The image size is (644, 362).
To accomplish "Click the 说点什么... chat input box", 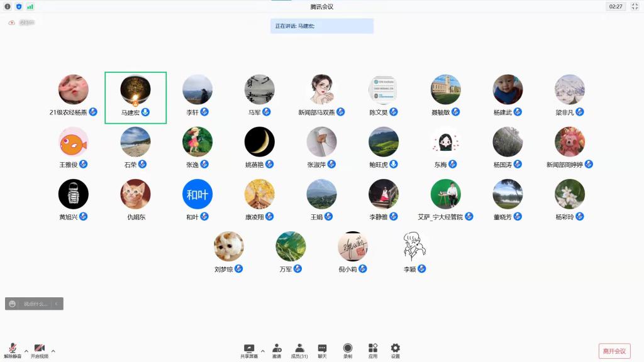I will point(35,304).
